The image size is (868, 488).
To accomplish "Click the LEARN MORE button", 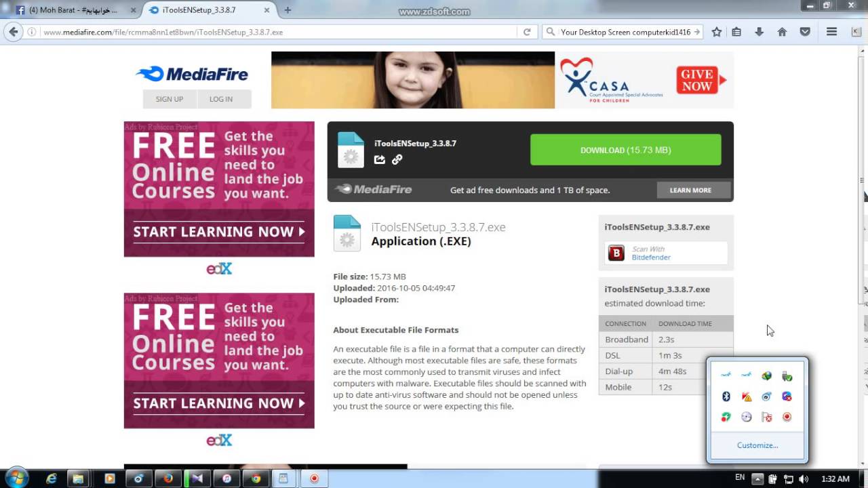I will tap(690, 190).
